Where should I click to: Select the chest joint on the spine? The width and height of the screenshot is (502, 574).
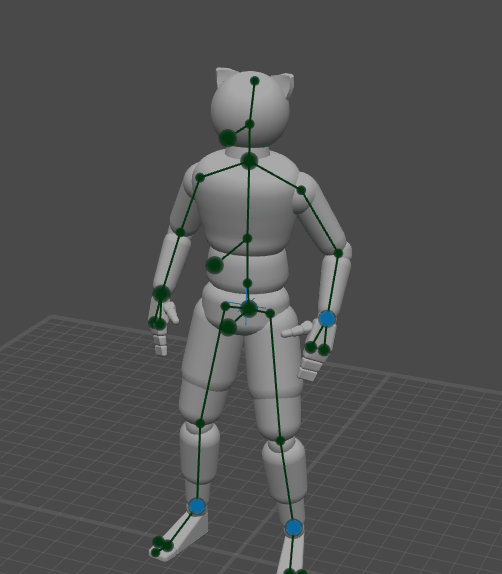[x=248, y=238]
